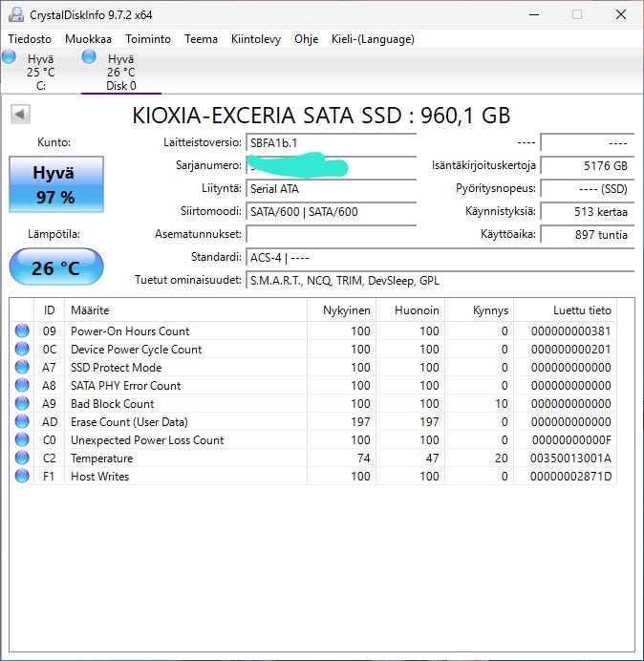The image size is (644, 661).
Task: Select the Bad Block Count attribute text
Action: 112,404
